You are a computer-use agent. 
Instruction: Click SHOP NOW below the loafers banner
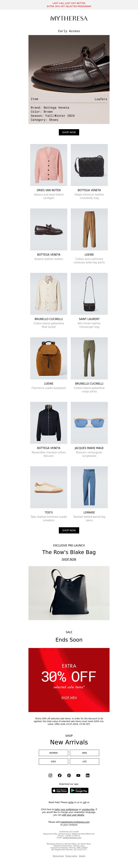click(69, 132)
